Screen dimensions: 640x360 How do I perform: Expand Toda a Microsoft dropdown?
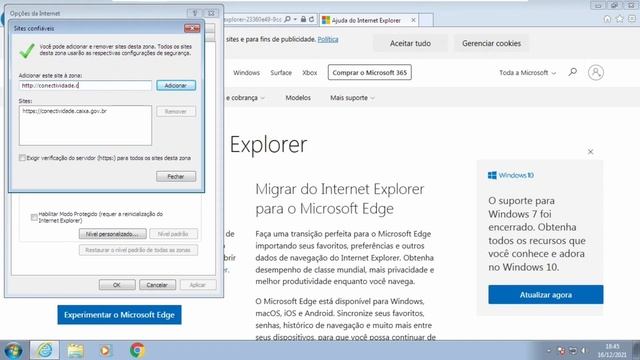[x=527, y=73]
